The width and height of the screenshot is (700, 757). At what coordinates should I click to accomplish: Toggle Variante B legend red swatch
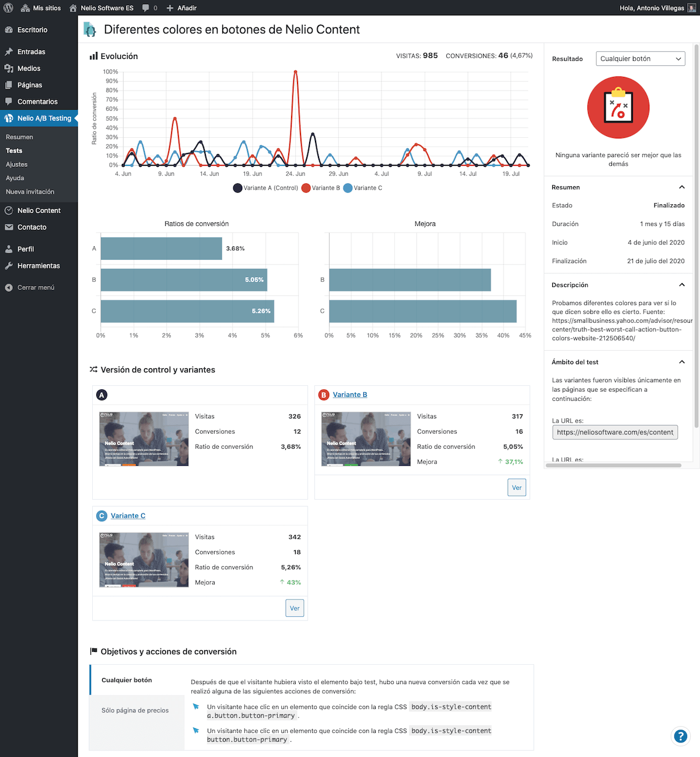(x=306, y=188)
